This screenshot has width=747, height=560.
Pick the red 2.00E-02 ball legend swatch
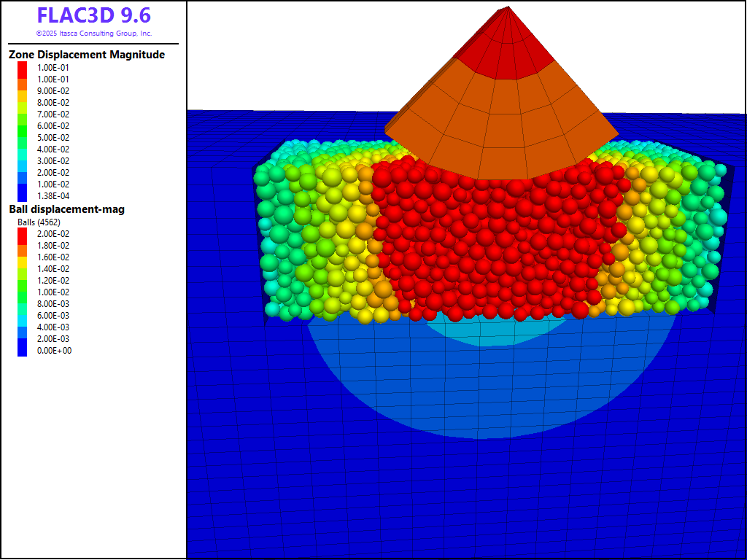tap(23, 233)
